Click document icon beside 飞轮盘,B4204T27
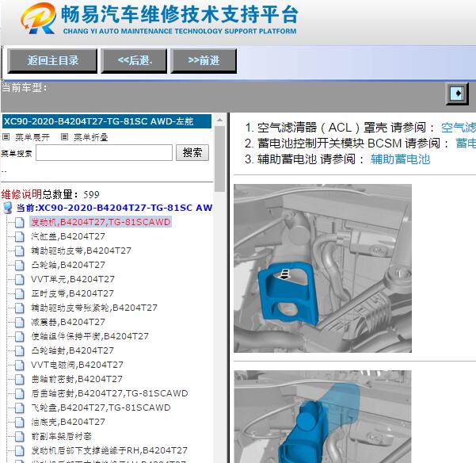Image resolution: width=476 pixels, height=463 pixels. click(x=20, y=408)
